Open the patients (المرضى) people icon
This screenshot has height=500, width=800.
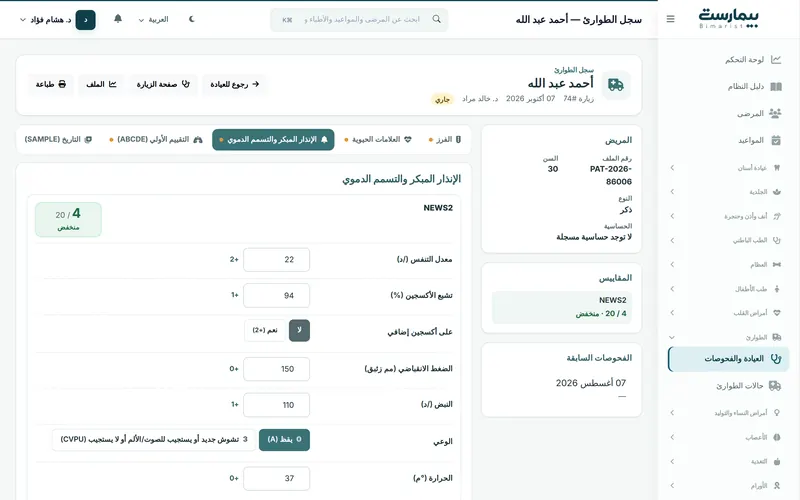tap(776, 113)
